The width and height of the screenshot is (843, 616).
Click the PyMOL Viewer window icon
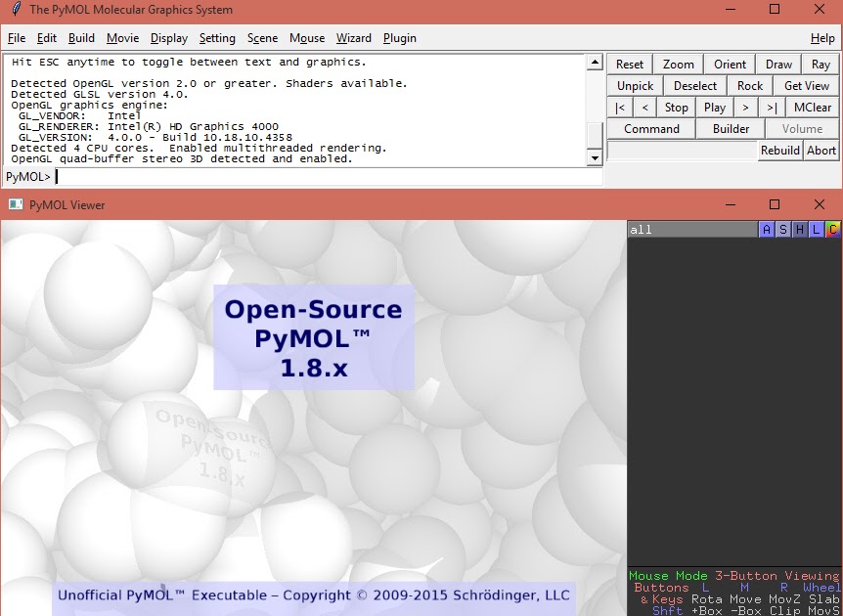pyautogui.click(x=16, y=204)
